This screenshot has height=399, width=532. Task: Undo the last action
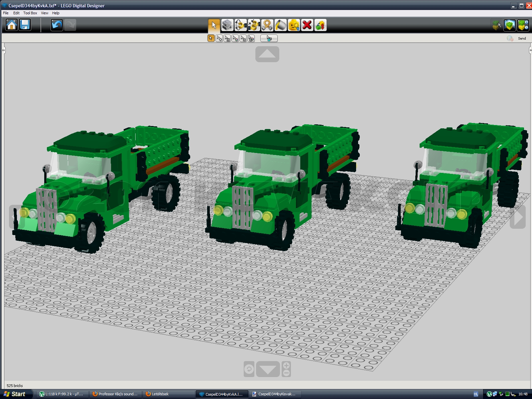(57, 25)
